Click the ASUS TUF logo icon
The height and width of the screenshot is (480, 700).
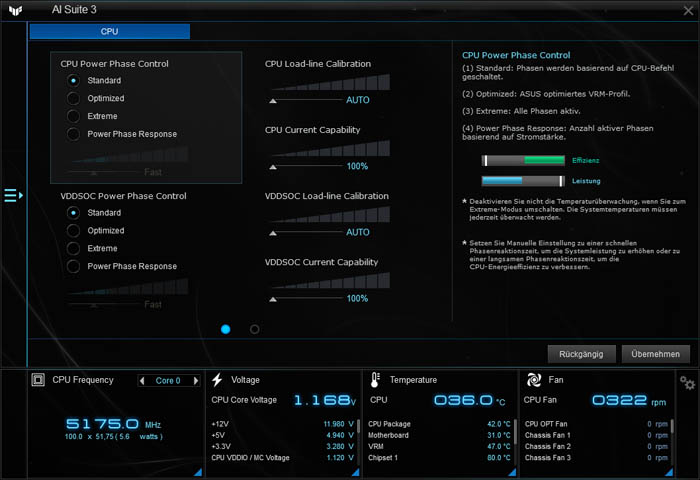[x=16, y=10]
